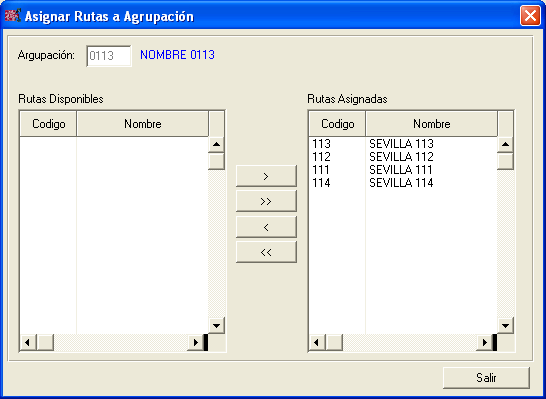Click horizontal scroll thumb in Rutas Disponibles
Screen dimensions: 546x399
coord(45,343)
